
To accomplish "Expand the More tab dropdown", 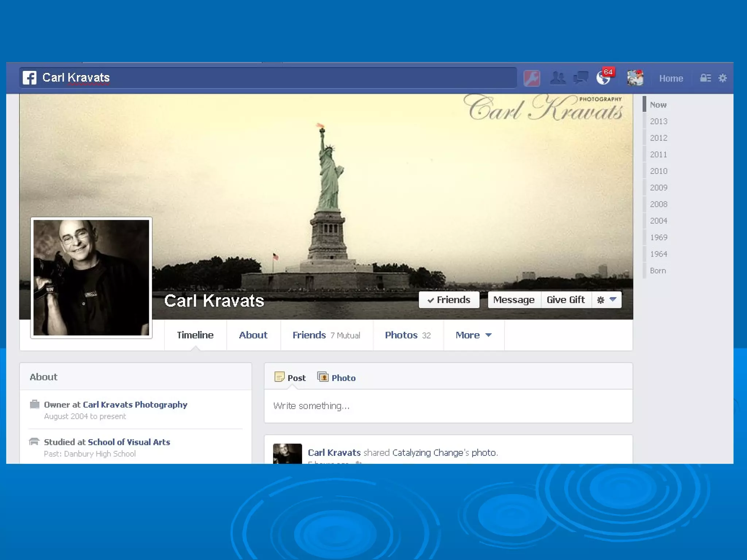I will [x=473, y=335].
